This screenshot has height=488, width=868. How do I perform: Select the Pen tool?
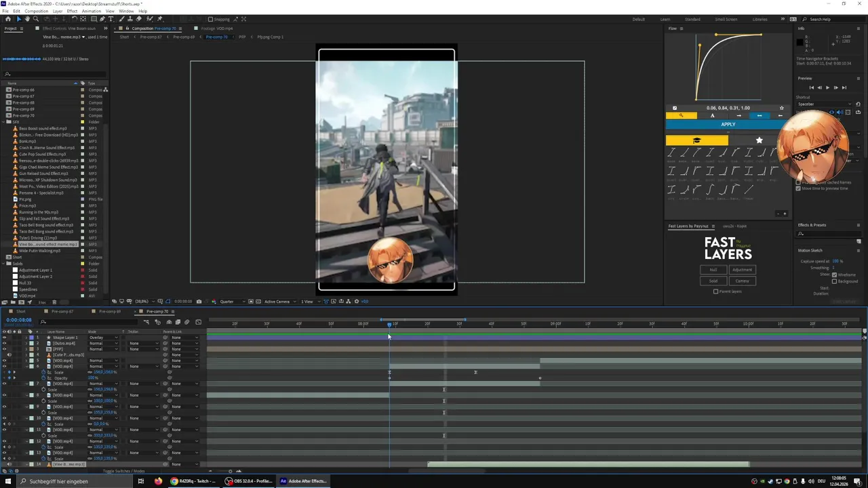click(102, 19)
